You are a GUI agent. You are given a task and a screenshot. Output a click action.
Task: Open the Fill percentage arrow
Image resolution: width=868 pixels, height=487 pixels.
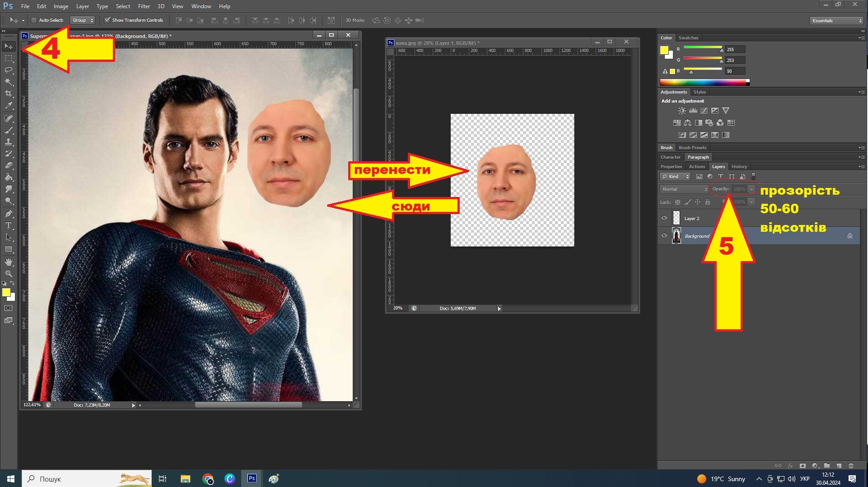tap(751, 202)
